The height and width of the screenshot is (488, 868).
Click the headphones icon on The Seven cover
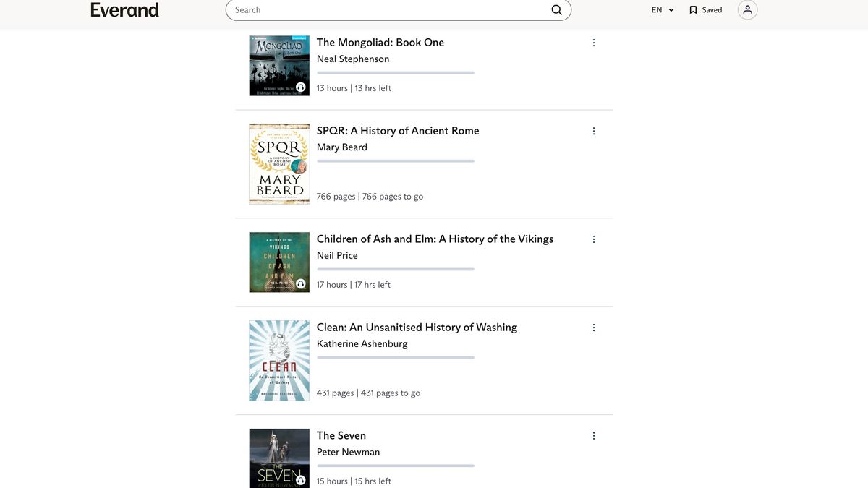(x=300, y=479)
